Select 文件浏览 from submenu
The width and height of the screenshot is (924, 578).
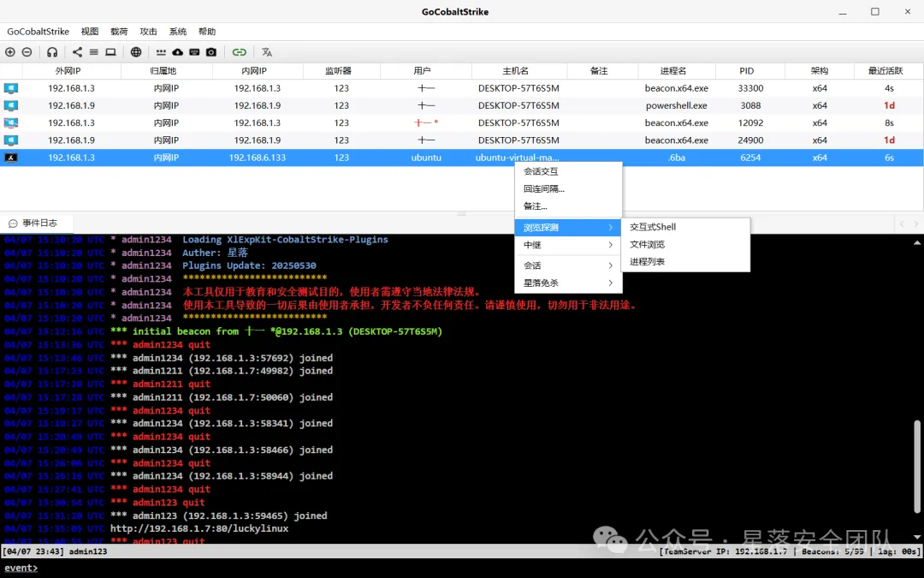[685, 244]
